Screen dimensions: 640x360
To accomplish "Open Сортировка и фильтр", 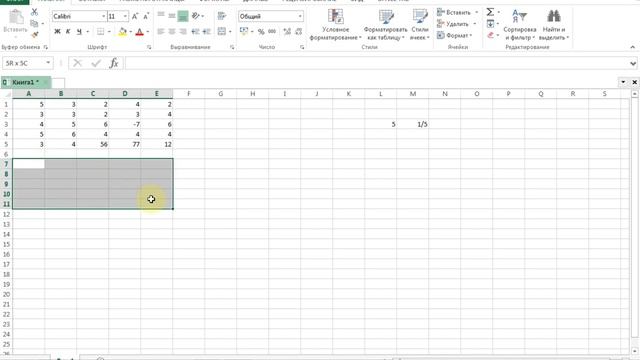I will tap(520, 25).
